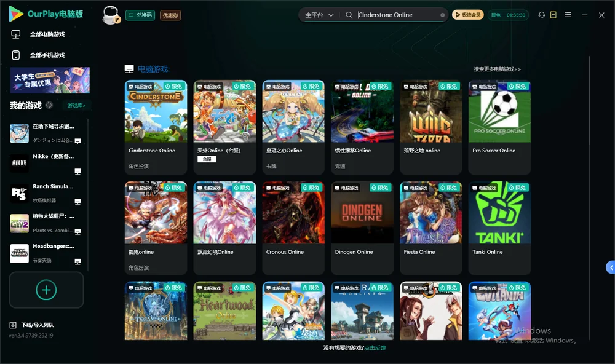Select Ranch Simulator in my games list
This screenshot has height=364, width=615.
[46, 193]
